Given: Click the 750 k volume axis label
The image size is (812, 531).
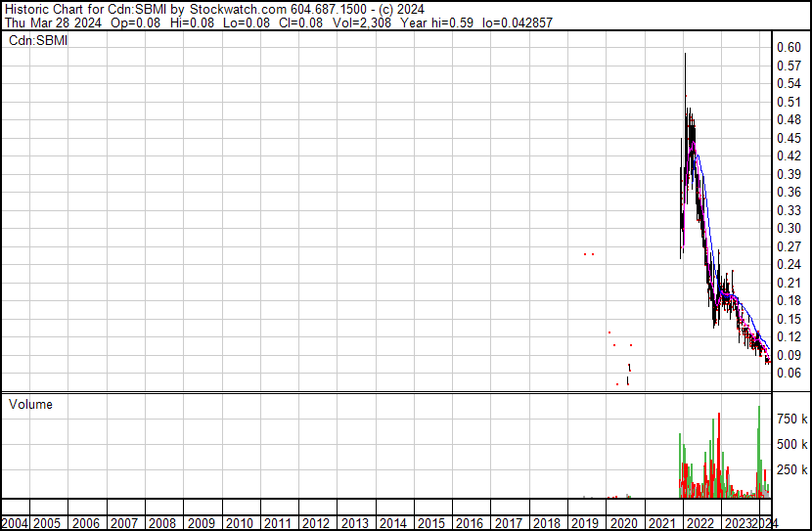Looking at the screenshot, I should [x=791, y=419].
